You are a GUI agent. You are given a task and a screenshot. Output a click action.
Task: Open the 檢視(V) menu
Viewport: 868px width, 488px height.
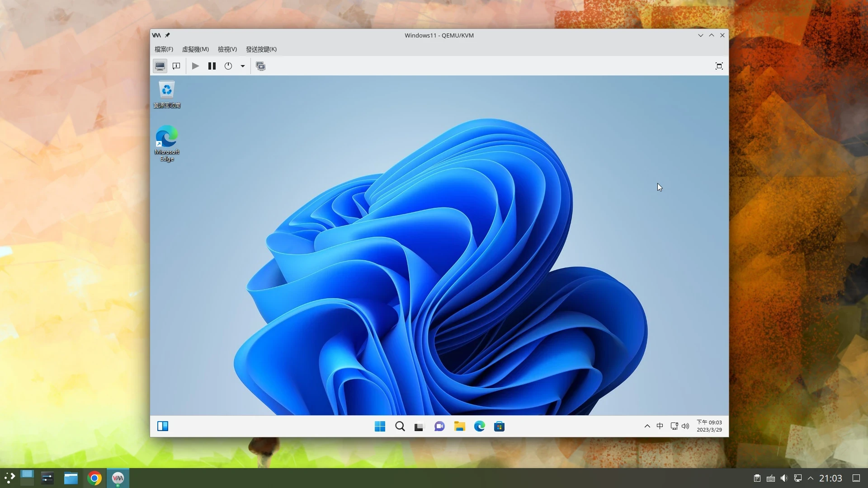tap(227, 49)
